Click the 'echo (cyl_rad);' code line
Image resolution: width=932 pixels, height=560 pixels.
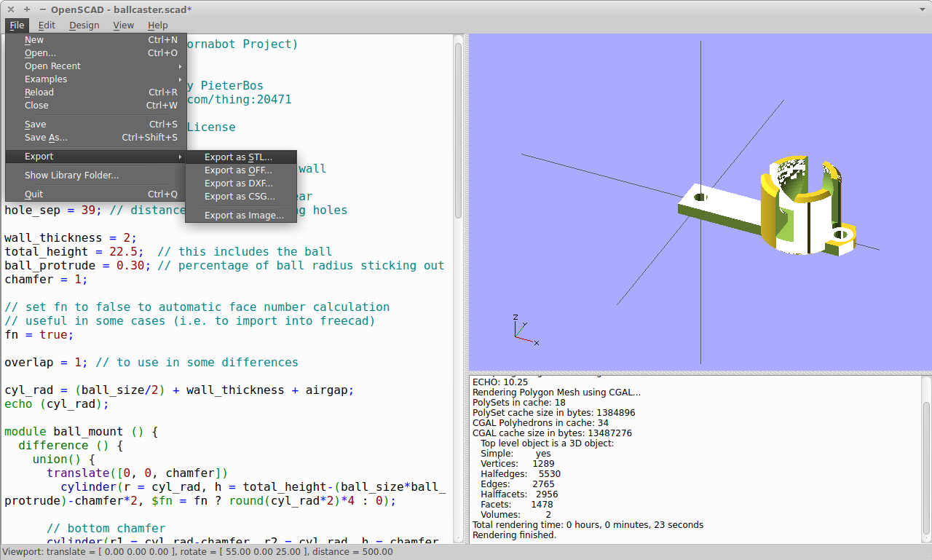tap(57, 404)
